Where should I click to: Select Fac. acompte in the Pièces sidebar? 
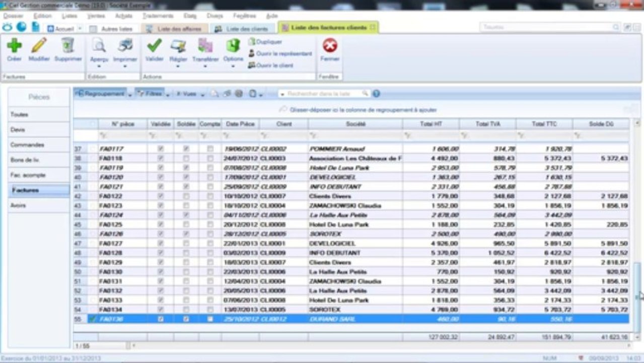point(39,175)
